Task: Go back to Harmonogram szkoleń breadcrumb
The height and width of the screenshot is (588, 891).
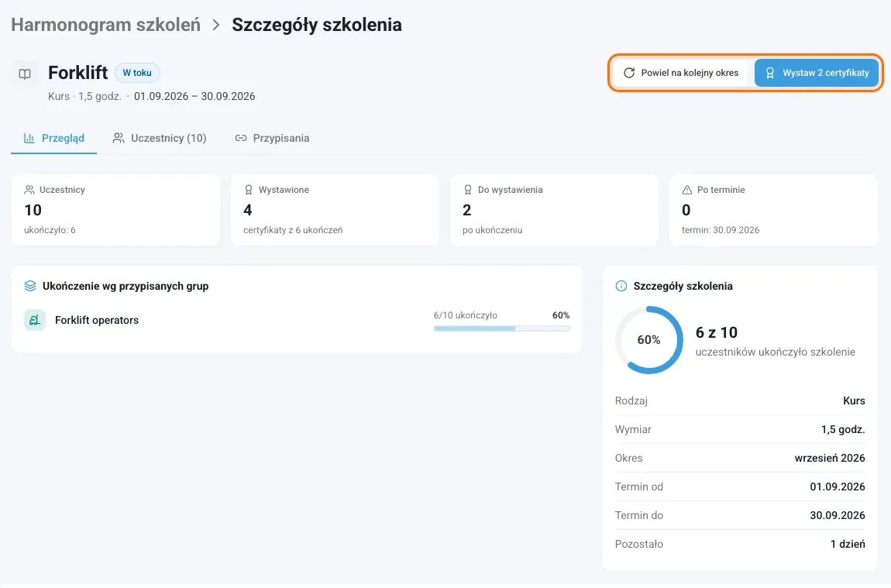Action: (105, 25)
